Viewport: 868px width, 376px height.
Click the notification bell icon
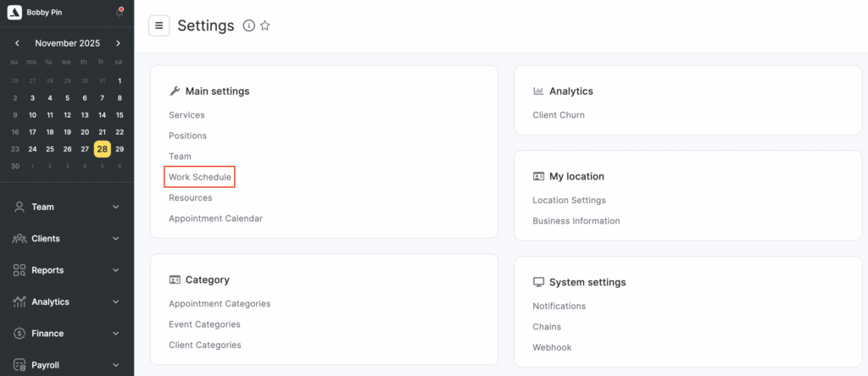(x=119, y=13)
